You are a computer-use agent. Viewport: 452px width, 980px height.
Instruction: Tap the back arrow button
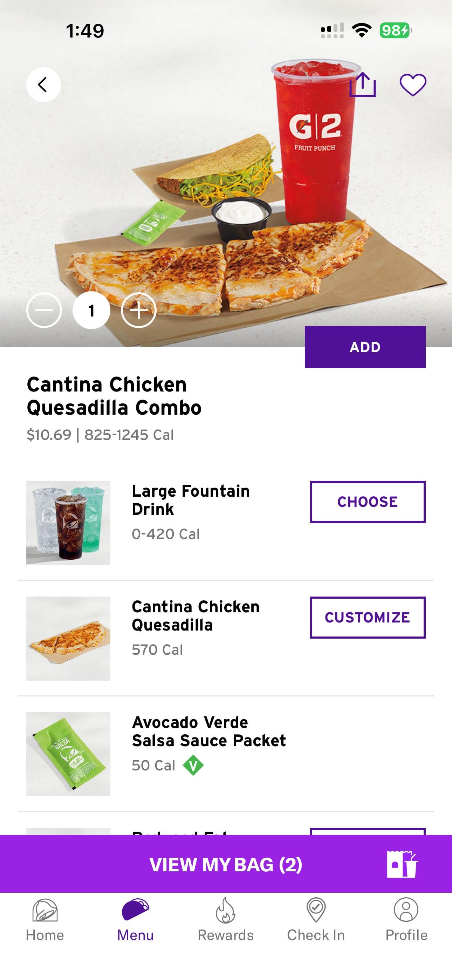click(x=43, y=84)
